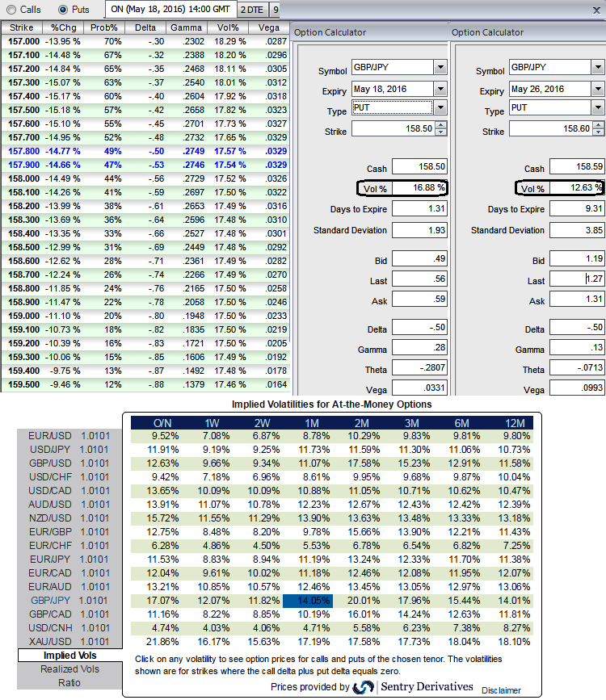Click the Bid .49 field
The image size is (606, 700).
pos(419,258)
